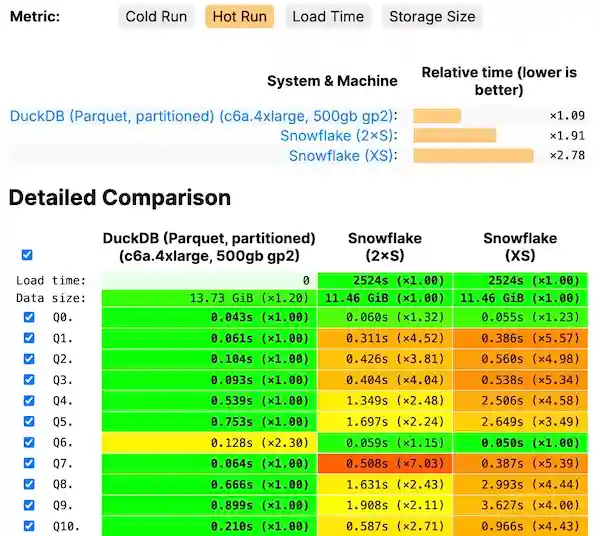This screenshot has width=600, height=536.
Task: Click the ×1.91 relative time value
Action: (567, 135)
